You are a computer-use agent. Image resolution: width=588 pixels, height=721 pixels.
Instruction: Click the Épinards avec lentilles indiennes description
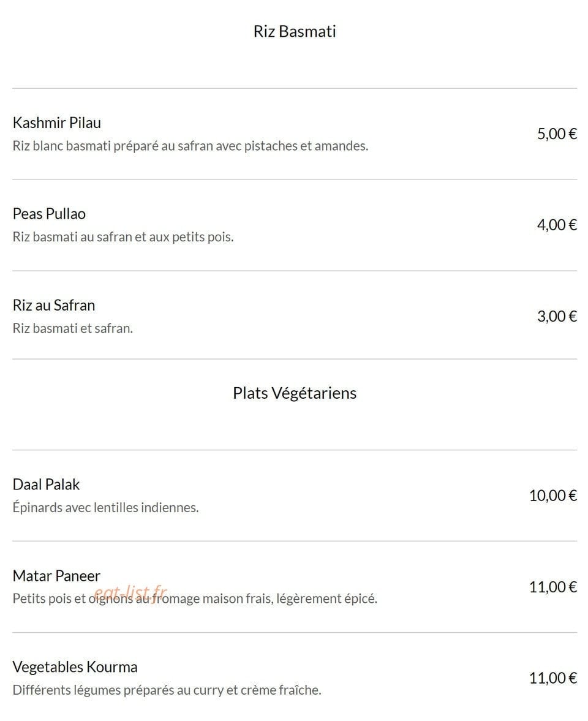click(106, 508)
